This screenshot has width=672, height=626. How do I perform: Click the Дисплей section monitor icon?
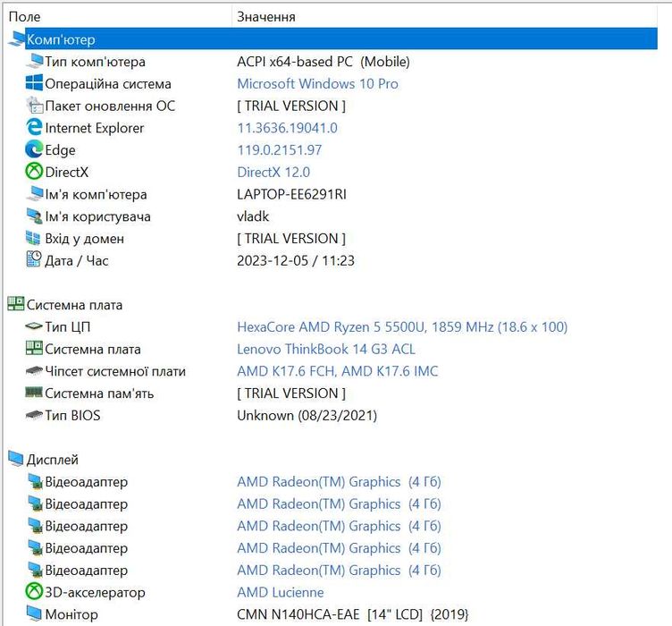(x=16, y=459)
